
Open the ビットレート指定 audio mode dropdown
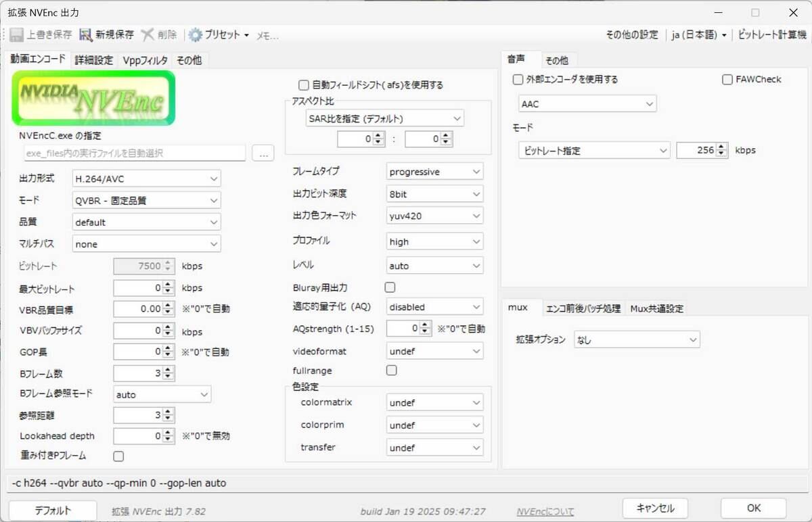[x=594, y=151]
